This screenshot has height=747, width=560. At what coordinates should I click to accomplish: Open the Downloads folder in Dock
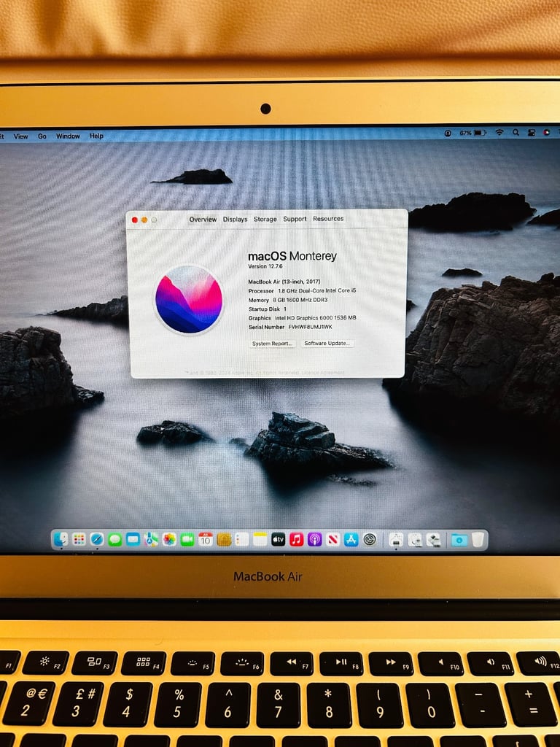pos(459,540)
